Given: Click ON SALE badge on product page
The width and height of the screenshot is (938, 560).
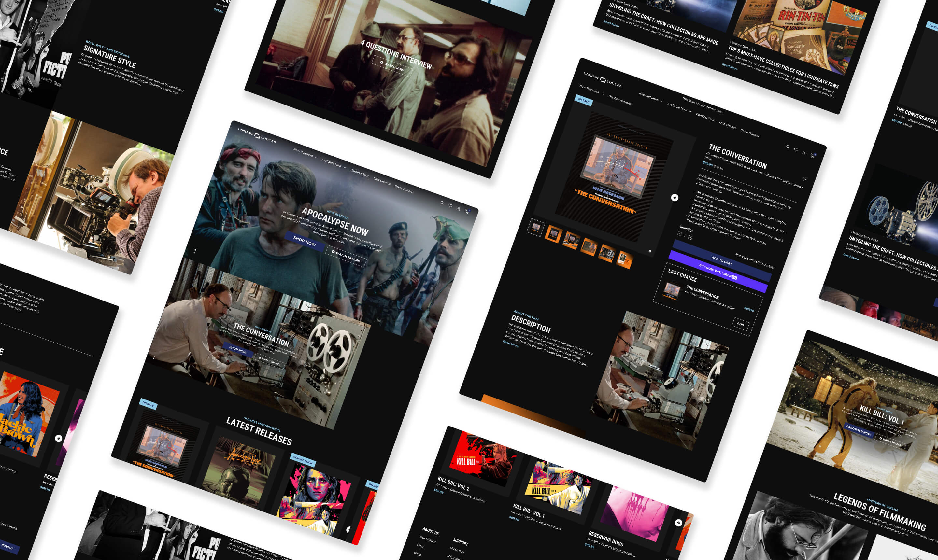Looking at the screenshot, I should [584, 100].
